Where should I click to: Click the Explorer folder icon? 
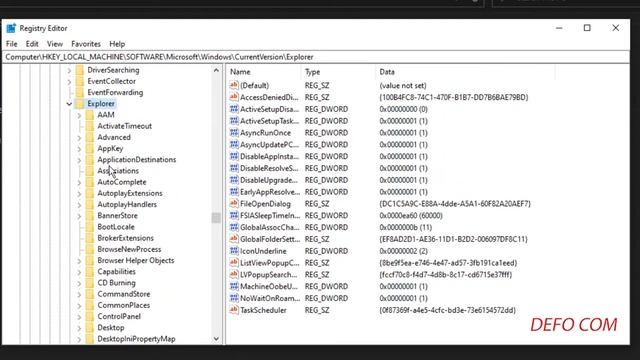[x=80, y=104]
